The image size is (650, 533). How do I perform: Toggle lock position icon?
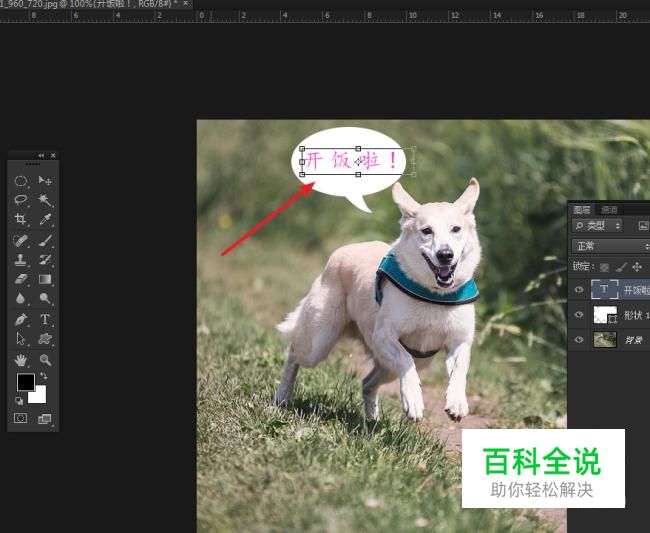point(637,267)
